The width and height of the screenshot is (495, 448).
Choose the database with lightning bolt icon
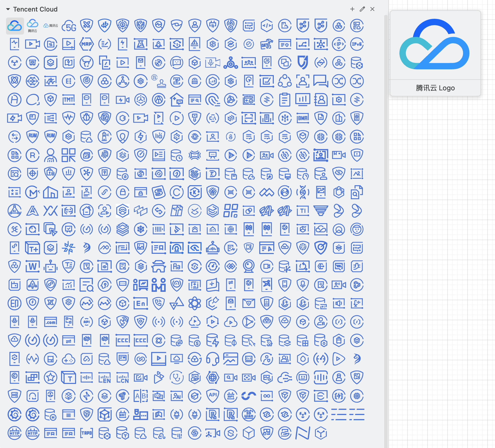(213, 340)
